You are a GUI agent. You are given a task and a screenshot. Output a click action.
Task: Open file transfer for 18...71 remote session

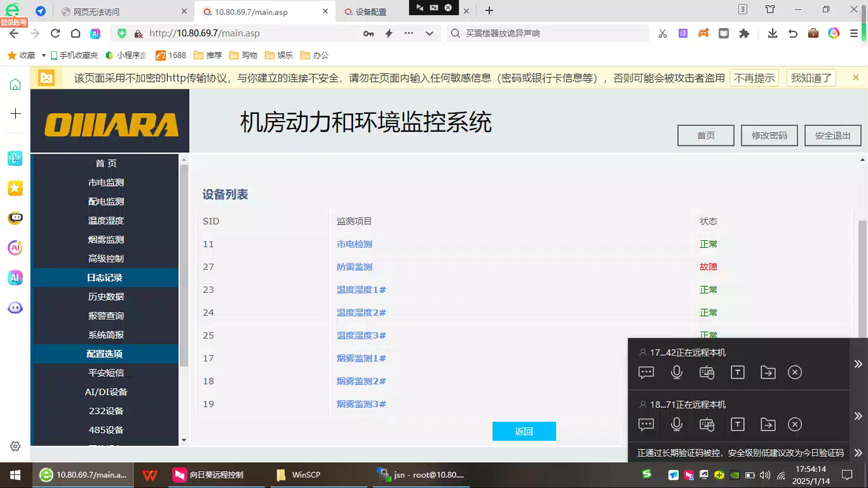(768, 424)
